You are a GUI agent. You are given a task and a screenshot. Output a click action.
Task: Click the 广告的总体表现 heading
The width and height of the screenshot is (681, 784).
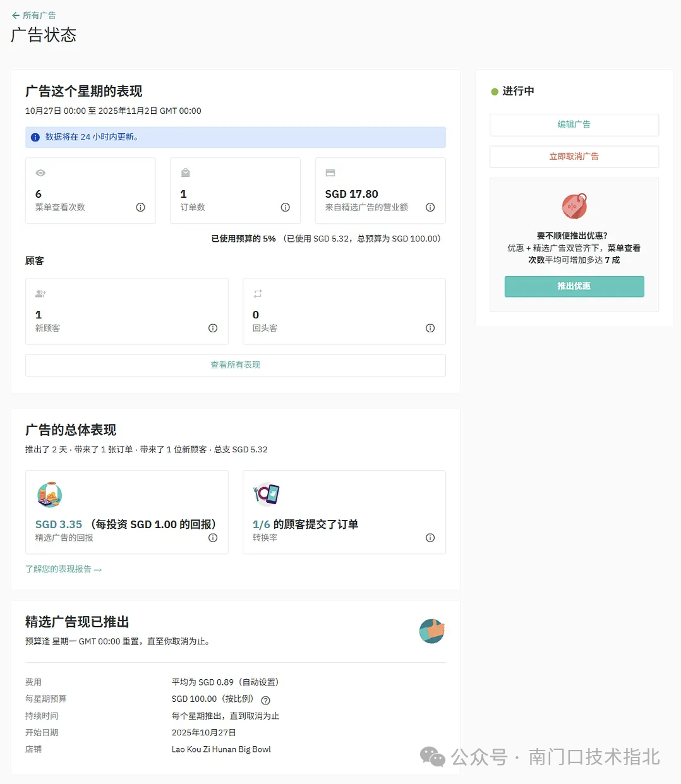coord(71,430)
